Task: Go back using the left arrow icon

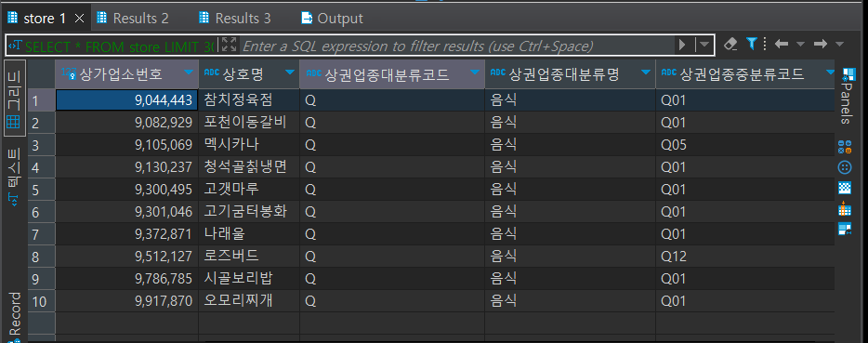Action: coord(781,44)
